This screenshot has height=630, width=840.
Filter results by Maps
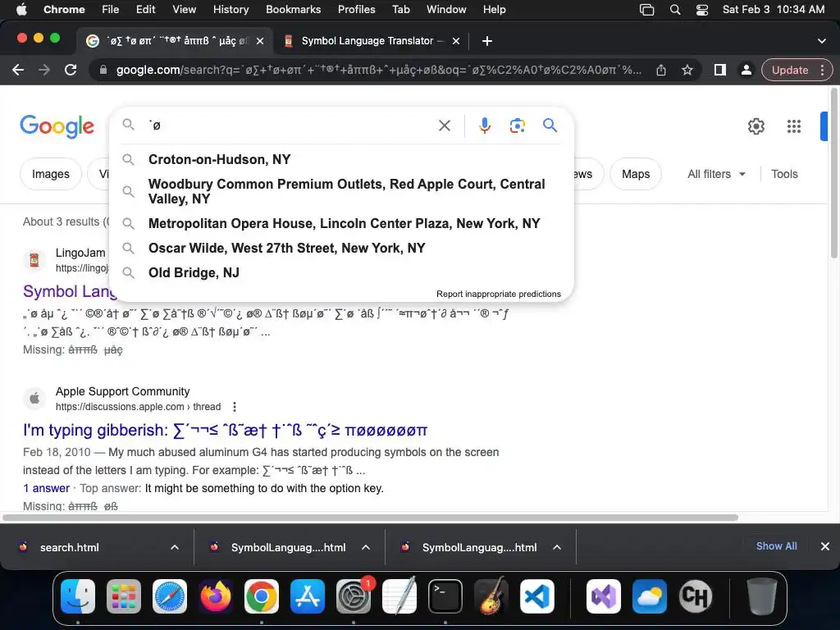[x=636, y=174]
